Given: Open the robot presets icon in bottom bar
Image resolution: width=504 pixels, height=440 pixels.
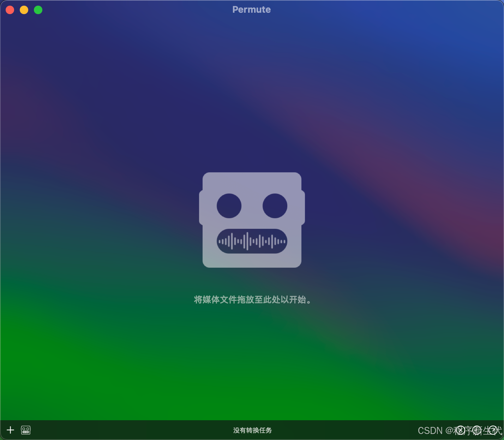Looking at the screenshot, I should click(x=26, y=430).
